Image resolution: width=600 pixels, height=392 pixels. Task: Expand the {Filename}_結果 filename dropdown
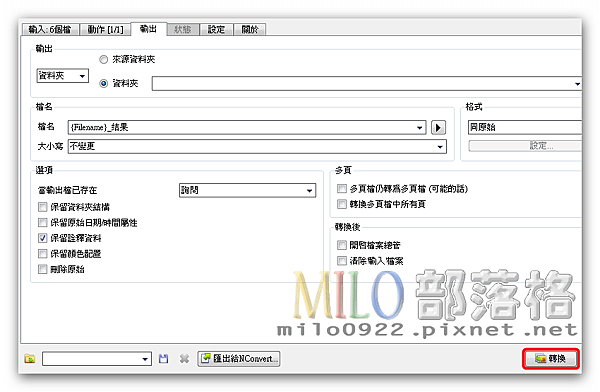point(420,127)
